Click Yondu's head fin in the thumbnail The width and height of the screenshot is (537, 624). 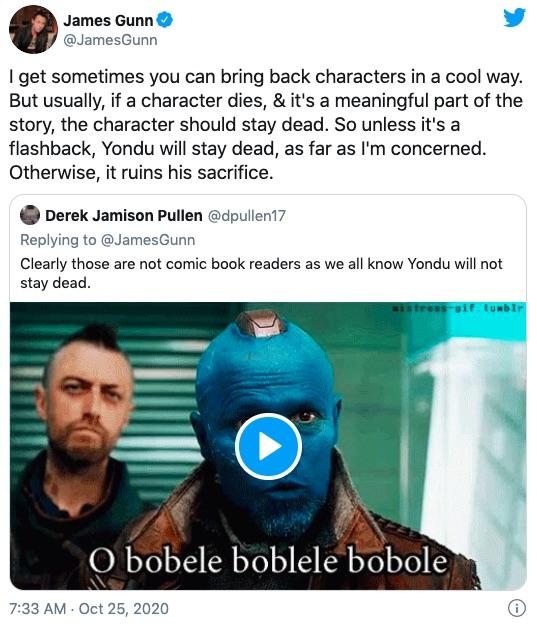[260, 323]
